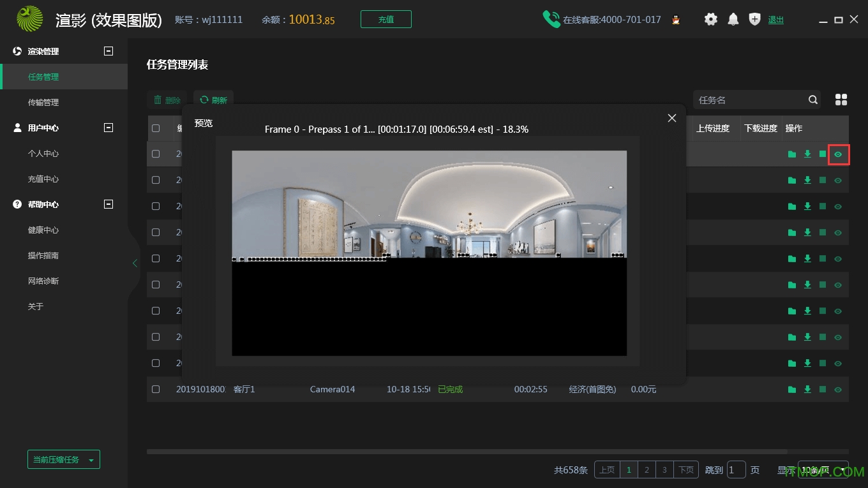Click the online customer service phone icon
Viewport: 868px width, 488px height.
pos(551,19)
